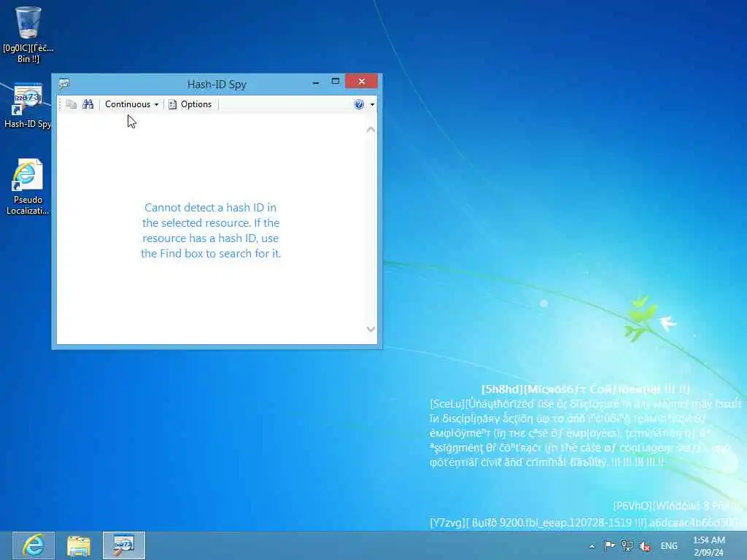
Task: Select the Hash-ID Spy desktop shortcut
Action: (x=28, y=105)
